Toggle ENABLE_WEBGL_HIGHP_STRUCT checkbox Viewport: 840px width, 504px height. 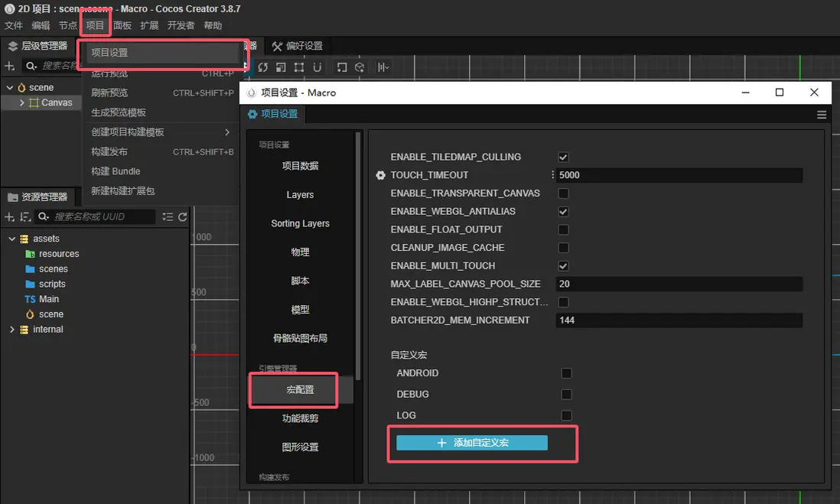click(x=563, y=302)
